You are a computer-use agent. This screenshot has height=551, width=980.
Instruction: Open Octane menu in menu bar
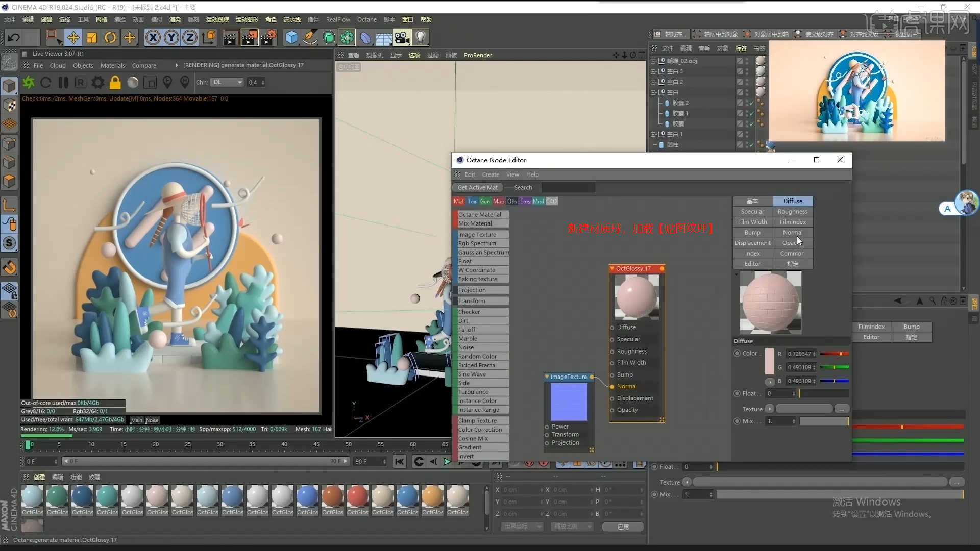366,19
